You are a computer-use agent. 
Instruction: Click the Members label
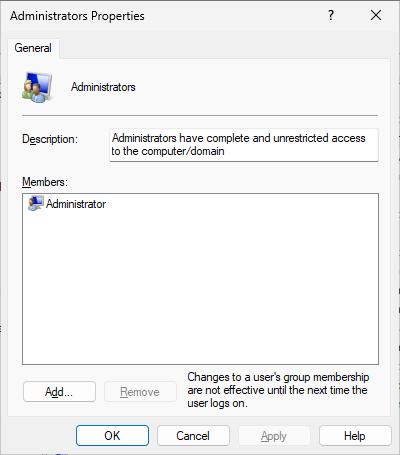pos(45,182)
